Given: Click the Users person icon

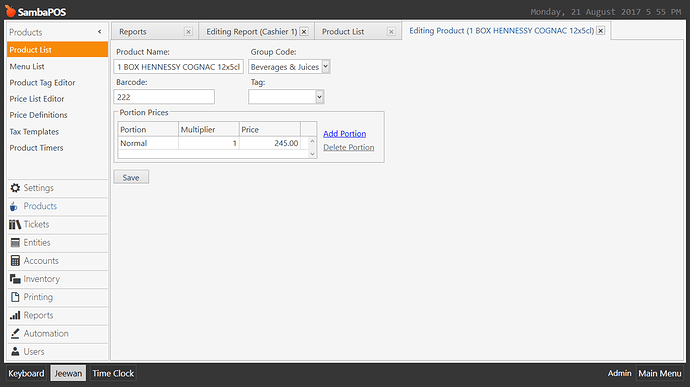Looking at the screenshot, I should tap(15, 351).
